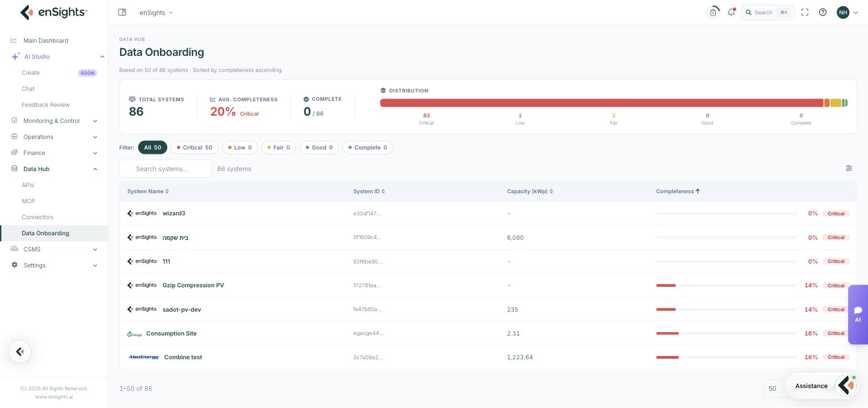Click the enSights logo in sidebar
Screen dimensions: 868x408
[x=54, y=12]
